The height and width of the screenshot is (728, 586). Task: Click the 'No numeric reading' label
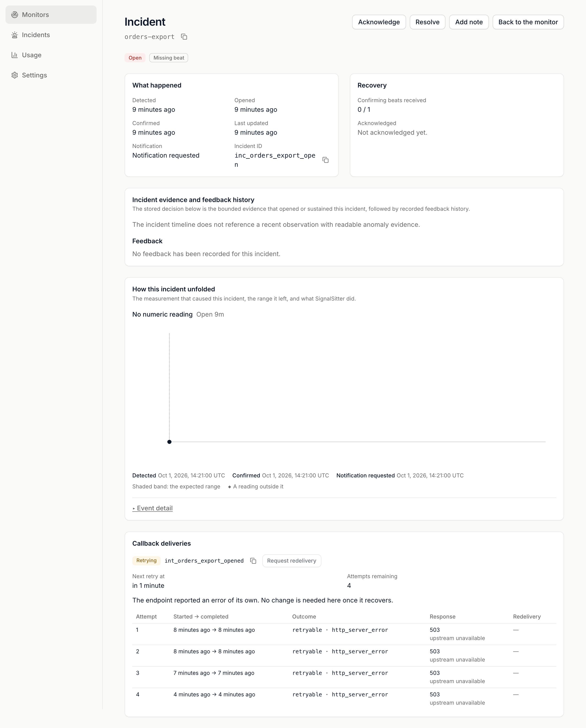162,314
